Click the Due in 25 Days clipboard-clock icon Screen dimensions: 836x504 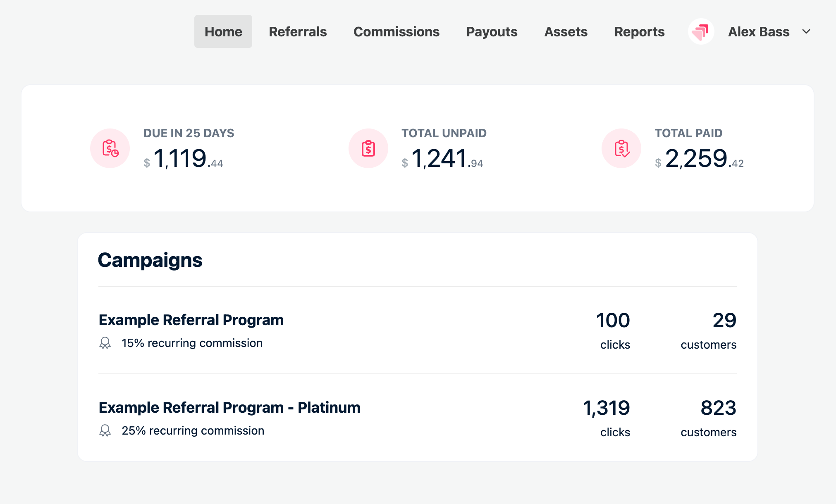click(110, 148)
